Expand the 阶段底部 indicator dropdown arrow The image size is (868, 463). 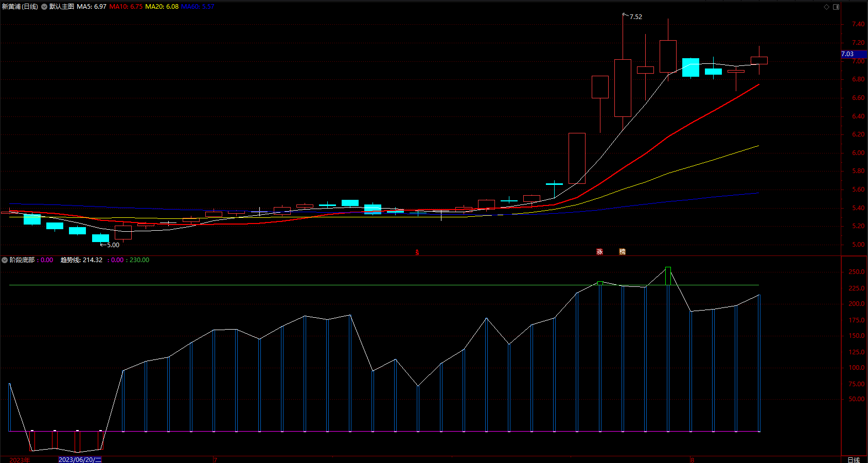tap(5, 260)
